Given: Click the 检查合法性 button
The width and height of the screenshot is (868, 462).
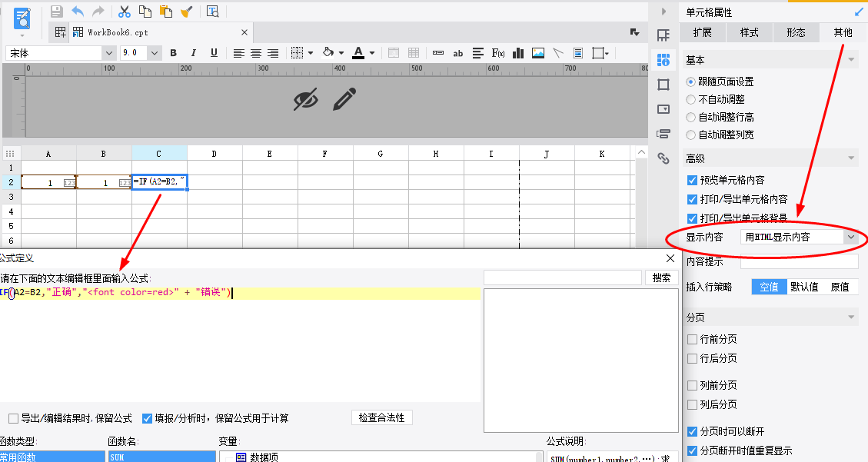Looking at the screenshot, I should tap(382, 417).
